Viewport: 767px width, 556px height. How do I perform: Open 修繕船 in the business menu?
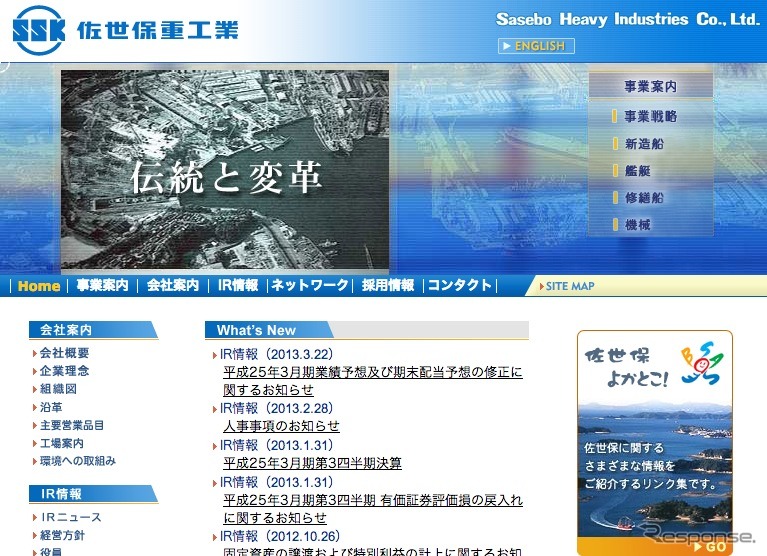pyautogui.click(x=644, y=198)
